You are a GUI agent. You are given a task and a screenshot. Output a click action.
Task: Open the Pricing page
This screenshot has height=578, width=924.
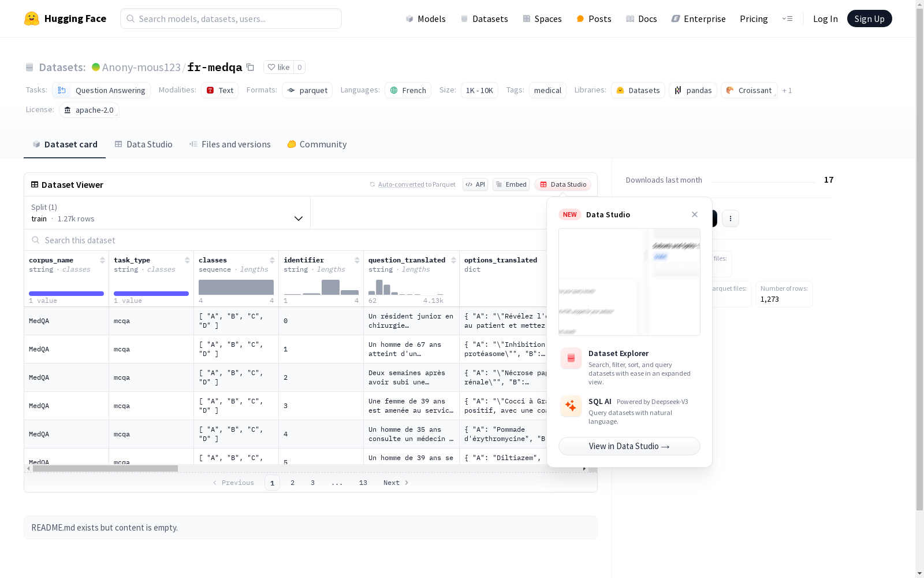(x=754, y=18)
